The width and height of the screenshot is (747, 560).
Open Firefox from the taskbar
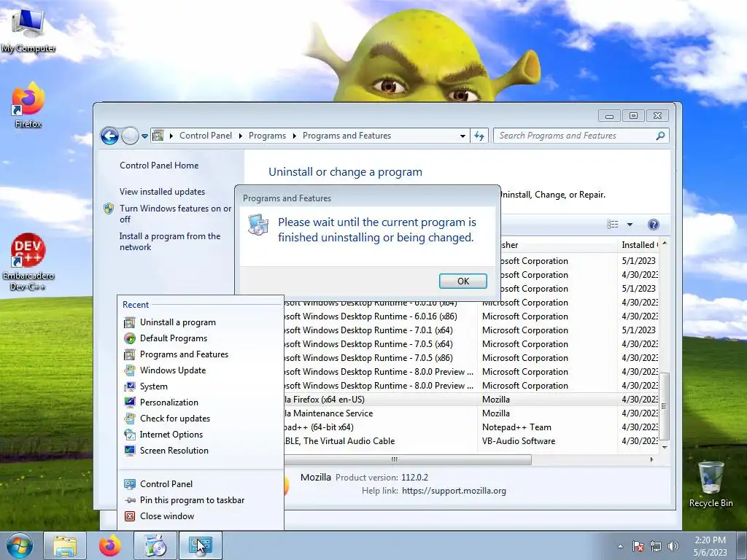pos(110,545)
